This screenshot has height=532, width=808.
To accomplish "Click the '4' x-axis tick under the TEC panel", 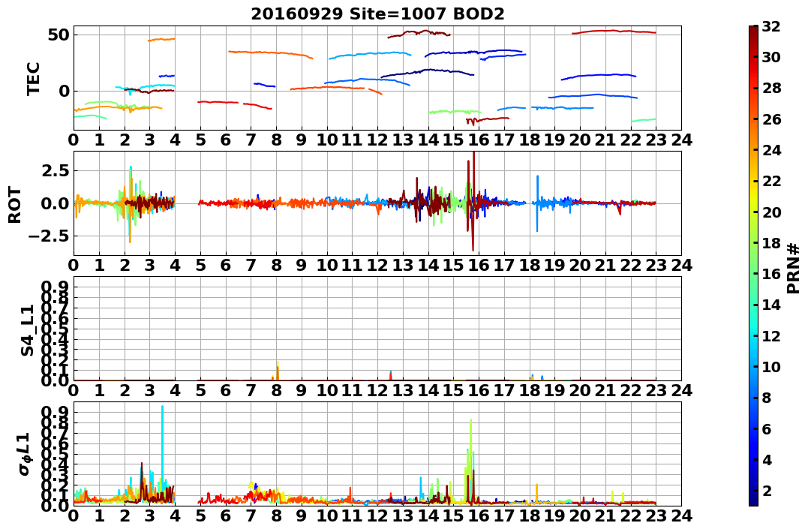I will pos(176,140).
